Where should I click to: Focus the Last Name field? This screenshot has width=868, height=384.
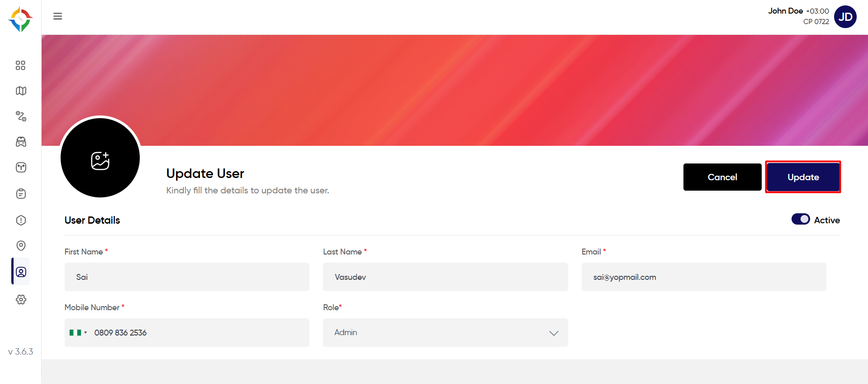pos(445,277)
